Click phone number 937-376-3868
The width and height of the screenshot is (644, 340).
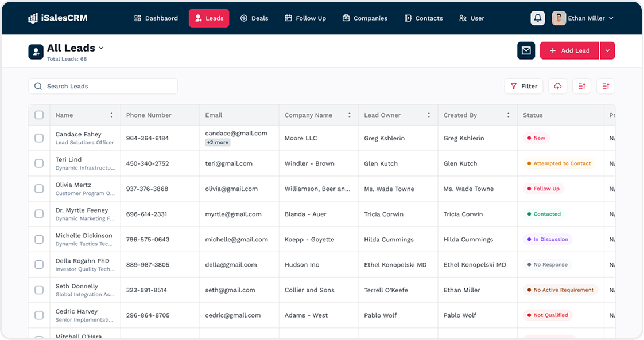pyautogui.click(x=147, y=189)
